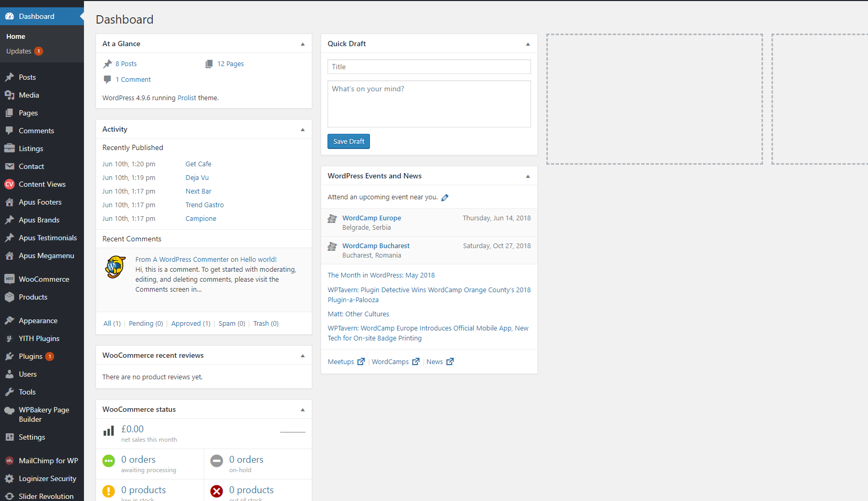This screenshot has height=501, width=868.
Task: Click the Apus Megamenu house icon
Action: pyautogui.click(x=9, y=255)
